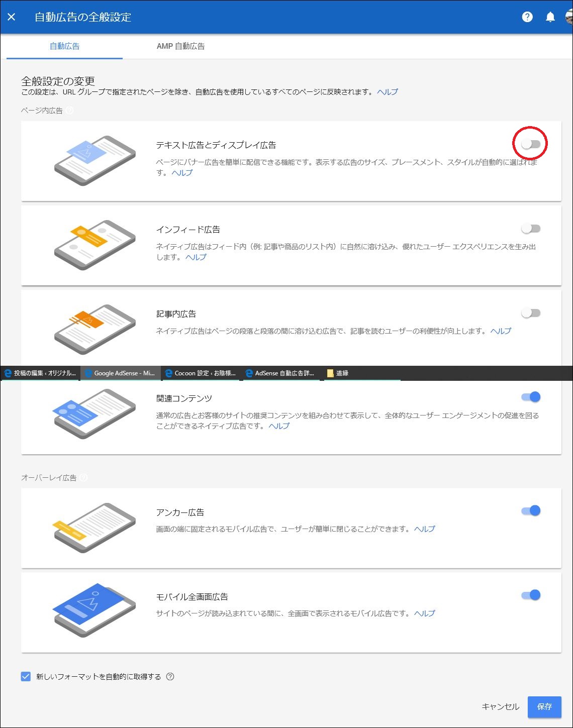Turn off the アンカー広告 switch

[x=531, y=511]
